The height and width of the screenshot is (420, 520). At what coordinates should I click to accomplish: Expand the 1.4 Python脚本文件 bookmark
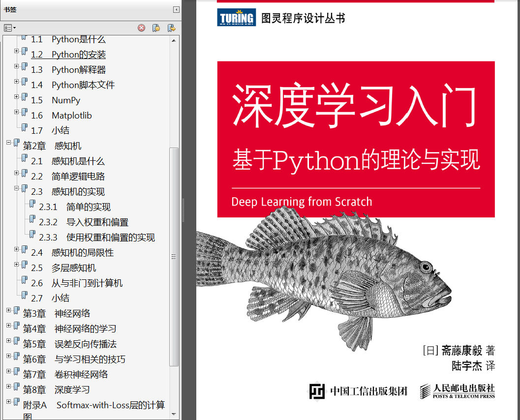16,81
